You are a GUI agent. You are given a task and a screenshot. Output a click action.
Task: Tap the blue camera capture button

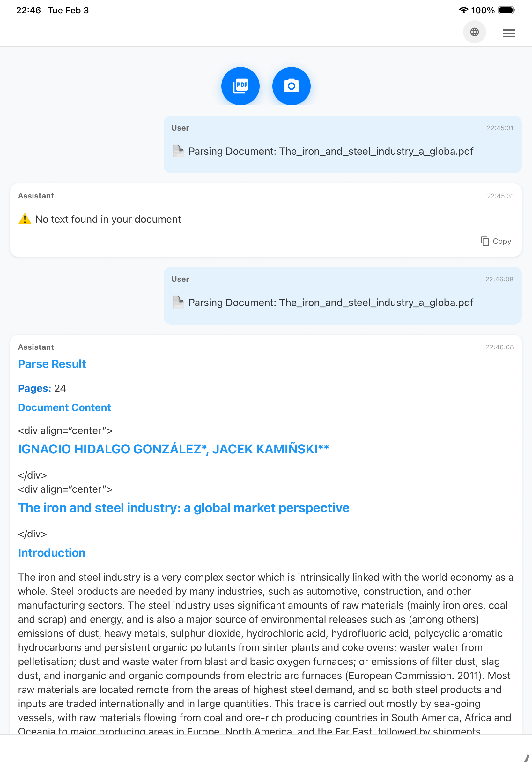(291, 86)
